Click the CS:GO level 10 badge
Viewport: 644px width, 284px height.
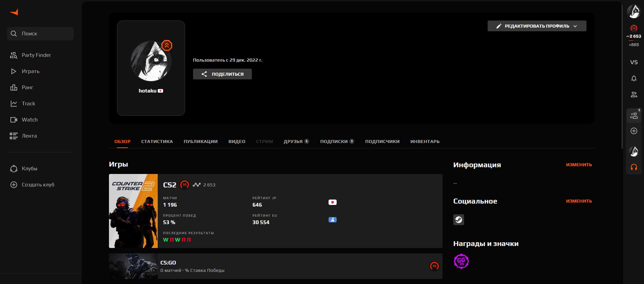point(434,266)
